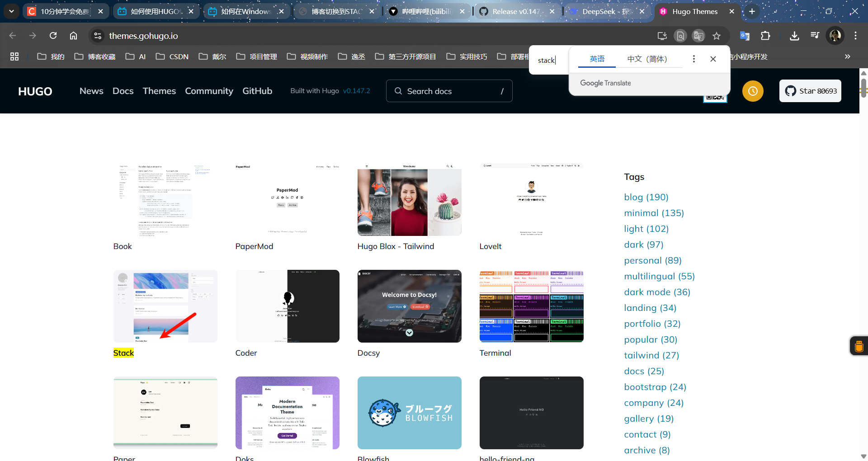Open the 视频制作 bookmark folder

tap(307, 56)
